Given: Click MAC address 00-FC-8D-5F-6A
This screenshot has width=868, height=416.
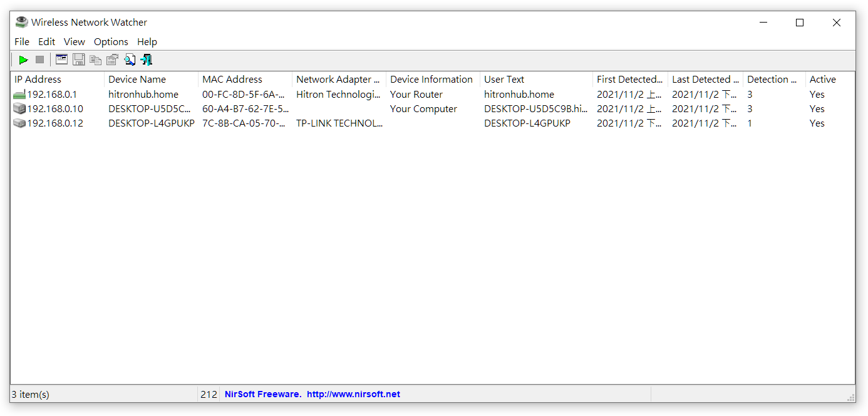Looking at the screenshot, I should point(245,95).
